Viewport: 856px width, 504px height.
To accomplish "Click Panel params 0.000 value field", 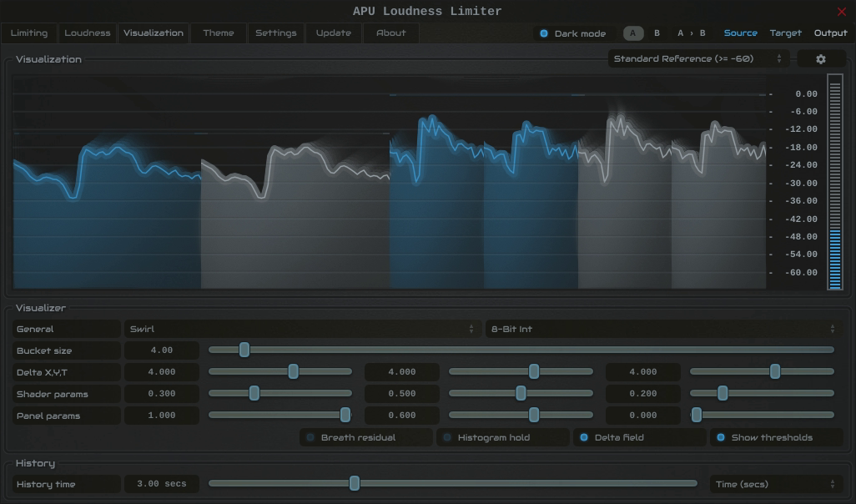I will (643, 416).
